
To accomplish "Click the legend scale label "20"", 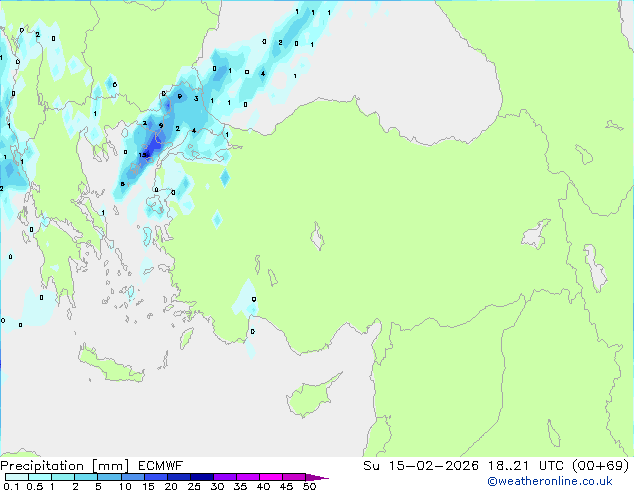I will (x=171, y=486).
